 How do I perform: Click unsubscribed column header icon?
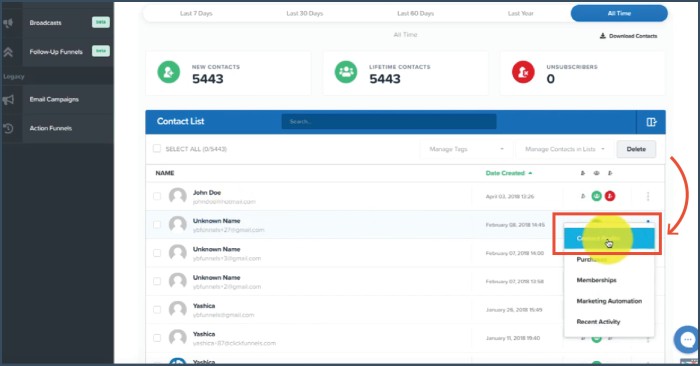(x=610, y=173)
